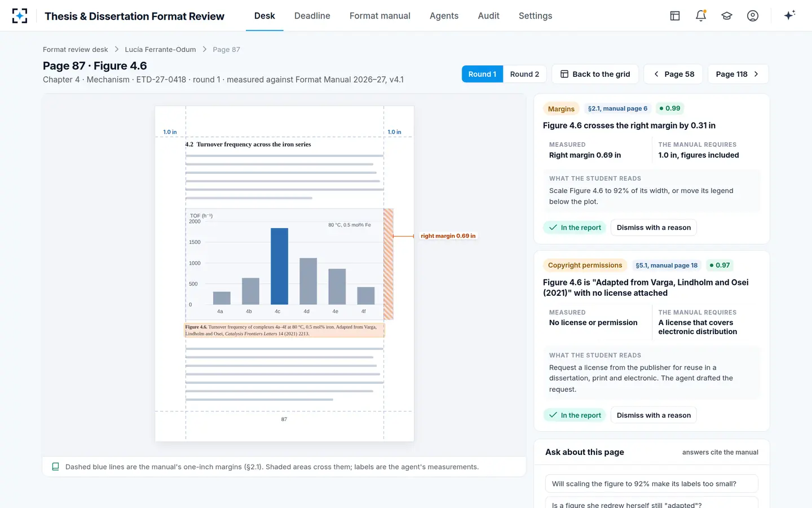Click Back to the grid button
This screenshot has height=508, width=812.
pyautogui.click(x=595, y=74)
